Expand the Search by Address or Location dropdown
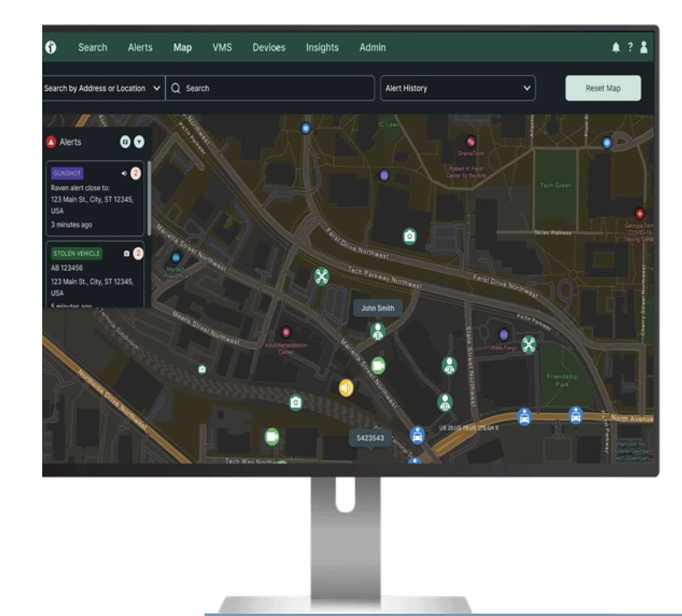 [x=103, y=88]
